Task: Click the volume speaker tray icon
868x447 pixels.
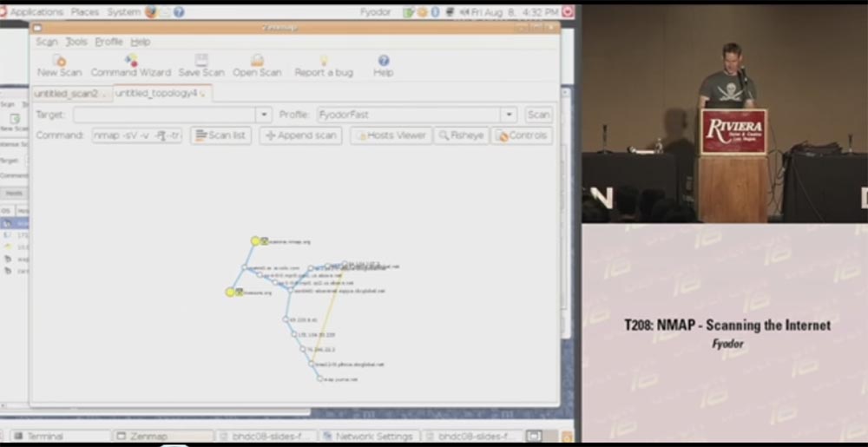Action: [x=464, y=11]
